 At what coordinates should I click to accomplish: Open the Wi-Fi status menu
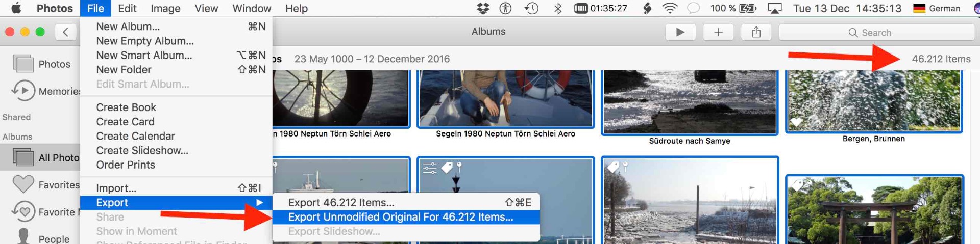click(x=670, y=8)
